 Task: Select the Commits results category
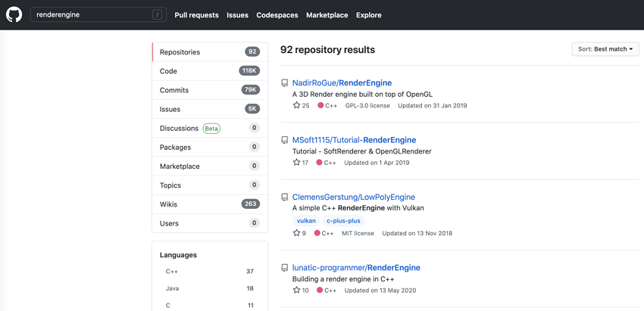pyautogui.click(x=210, y=90)
